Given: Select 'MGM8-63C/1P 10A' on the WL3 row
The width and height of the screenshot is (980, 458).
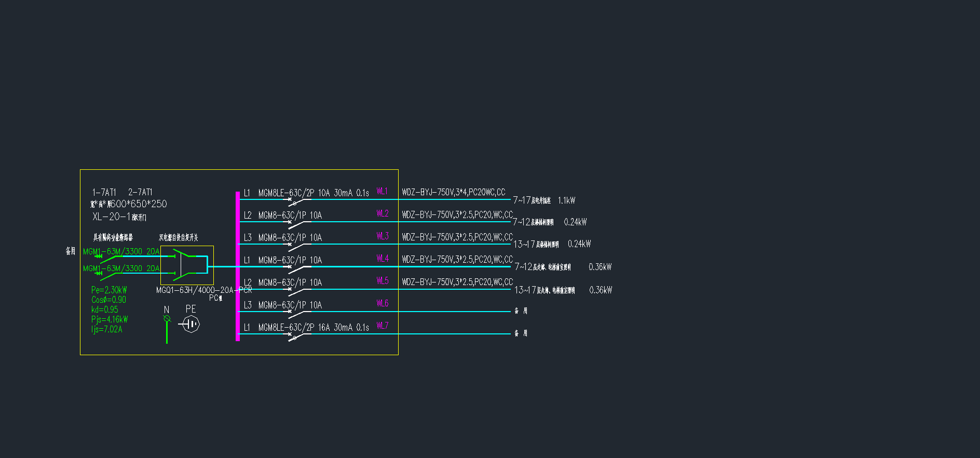Looking at the screenshot, I should (290, 237).
